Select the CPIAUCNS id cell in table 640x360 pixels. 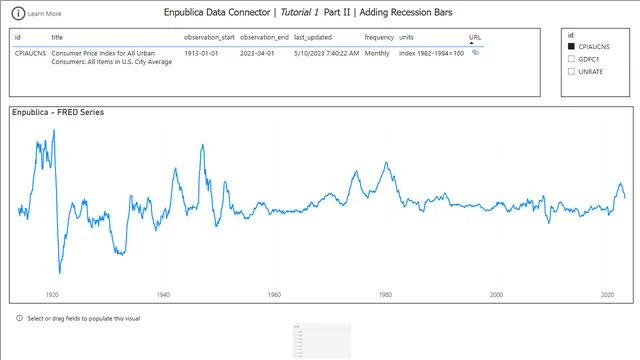30,53
